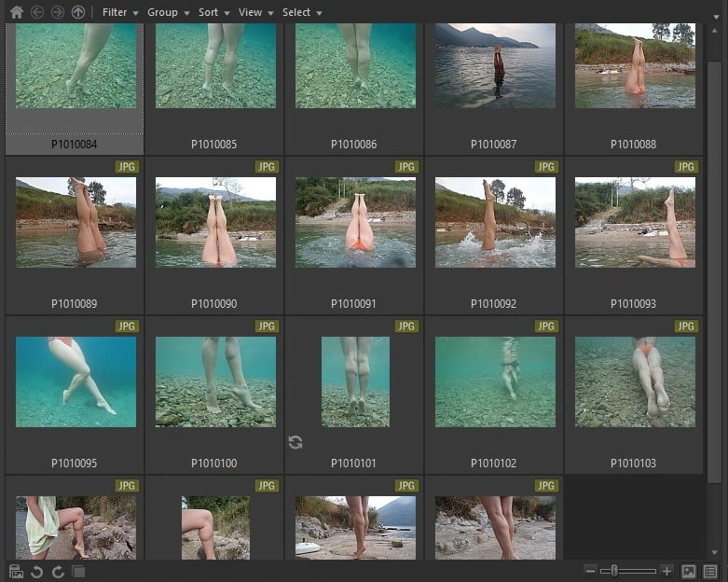This screenshot has height=582, width=728.
Task: Rotate image clockwise
Action: click(58, 572)
